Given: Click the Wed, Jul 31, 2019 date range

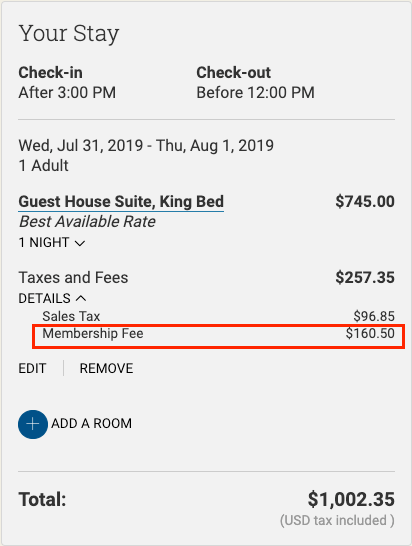Looking at the screenshot, I should point(146,146).
